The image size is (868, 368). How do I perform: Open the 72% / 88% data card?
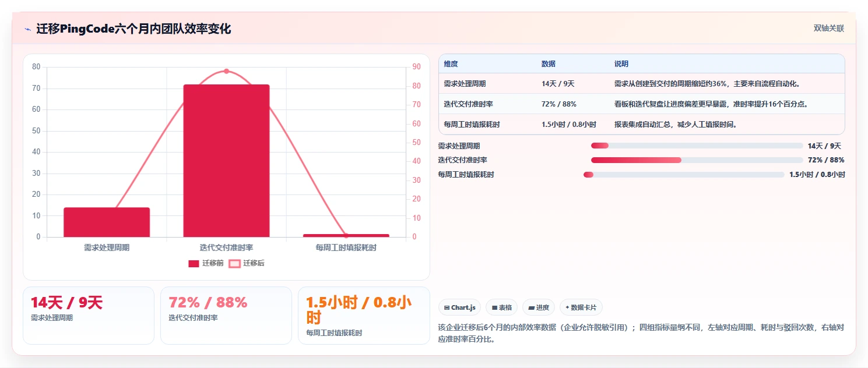[226, 315]
